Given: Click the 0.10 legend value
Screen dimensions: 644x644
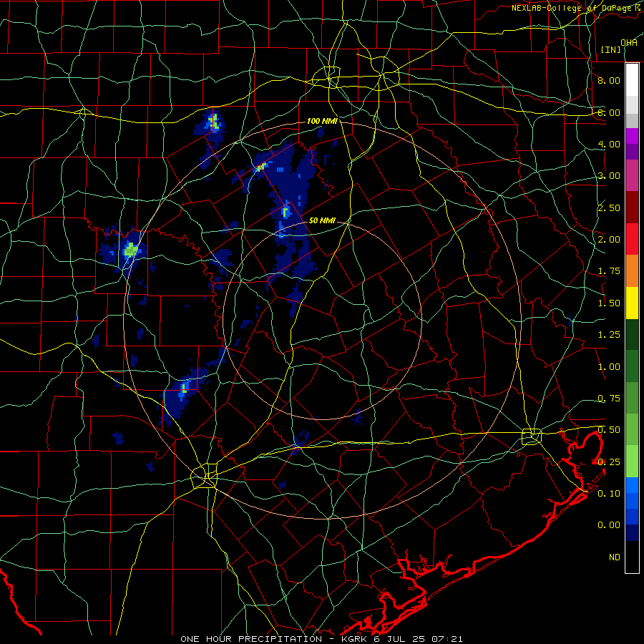Looking at the screenshot, I should [609, 494].
